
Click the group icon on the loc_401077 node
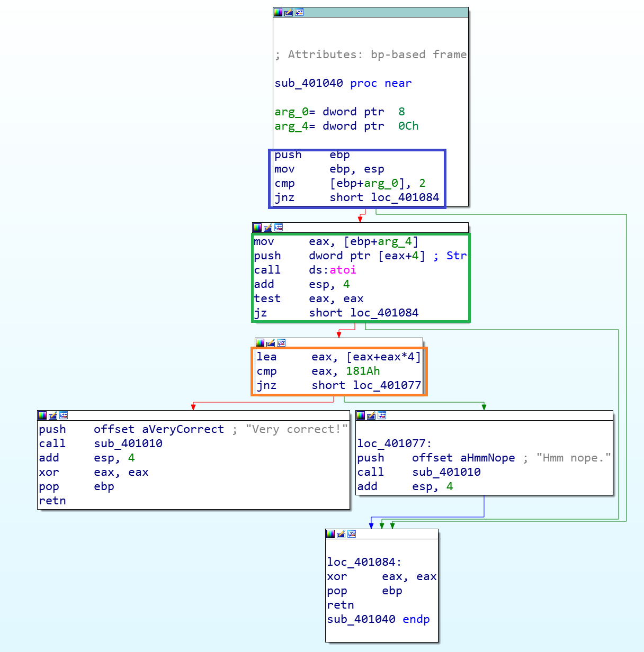coord(382,415)
